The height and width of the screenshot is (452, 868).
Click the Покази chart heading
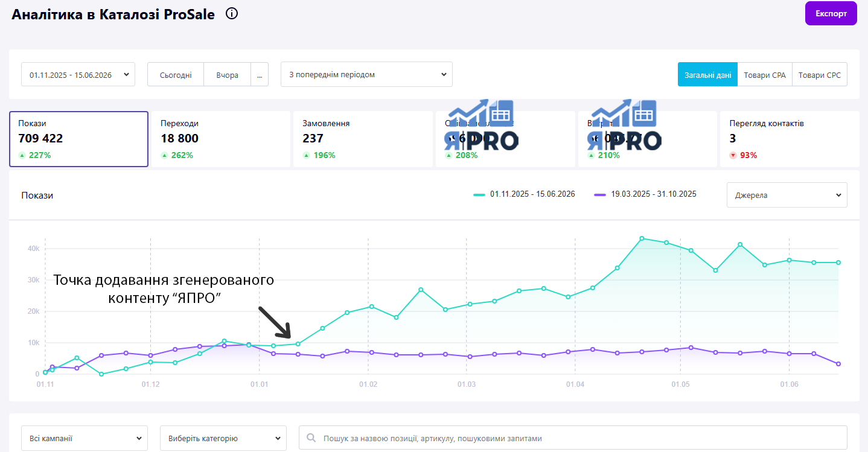tap(37, 196)
